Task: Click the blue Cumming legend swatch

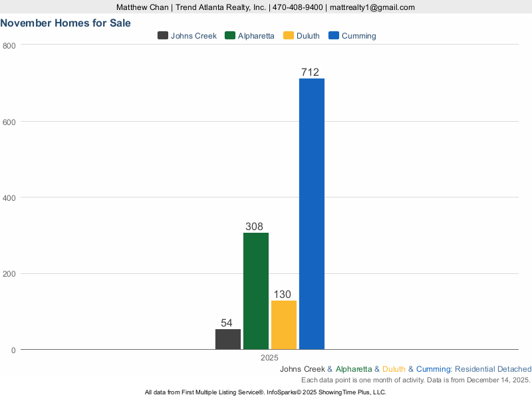Action: tap(334, 36)
